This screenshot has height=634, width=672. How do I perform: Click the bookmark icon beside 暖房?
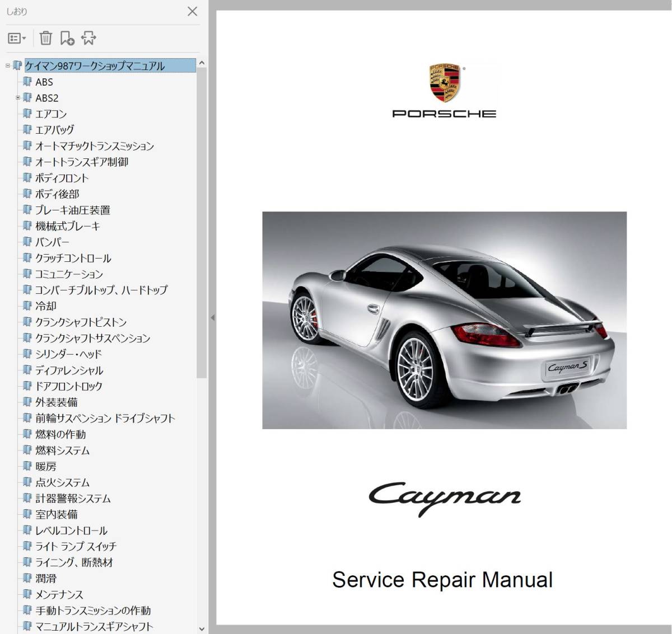tap(27, 466)
